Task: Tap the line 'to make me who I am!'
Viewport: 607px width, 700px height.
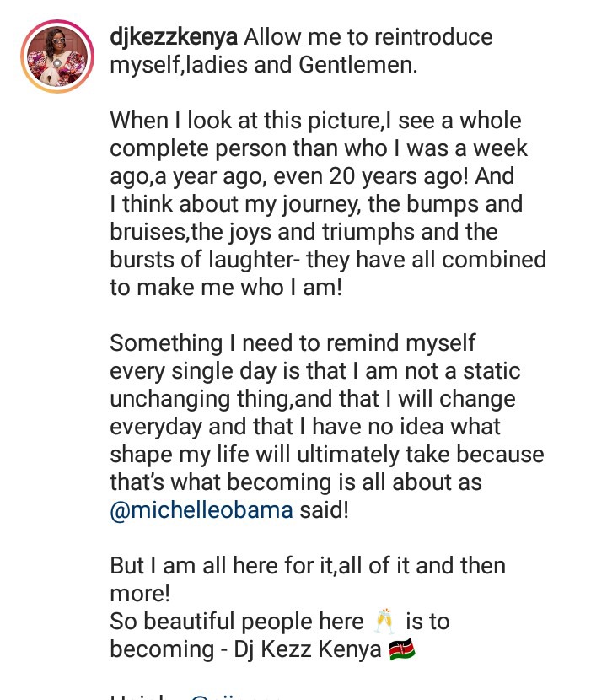Action: [226, 288]
